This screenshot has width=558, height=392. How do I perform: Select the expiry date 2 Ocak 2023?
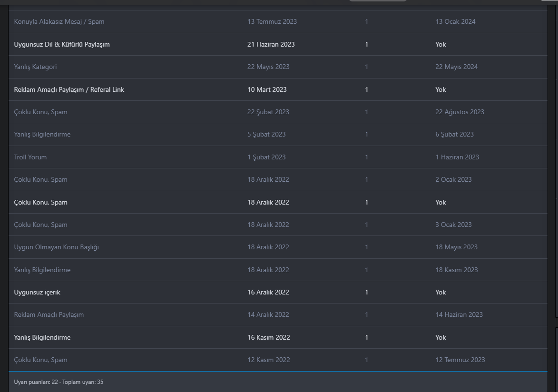453,179
